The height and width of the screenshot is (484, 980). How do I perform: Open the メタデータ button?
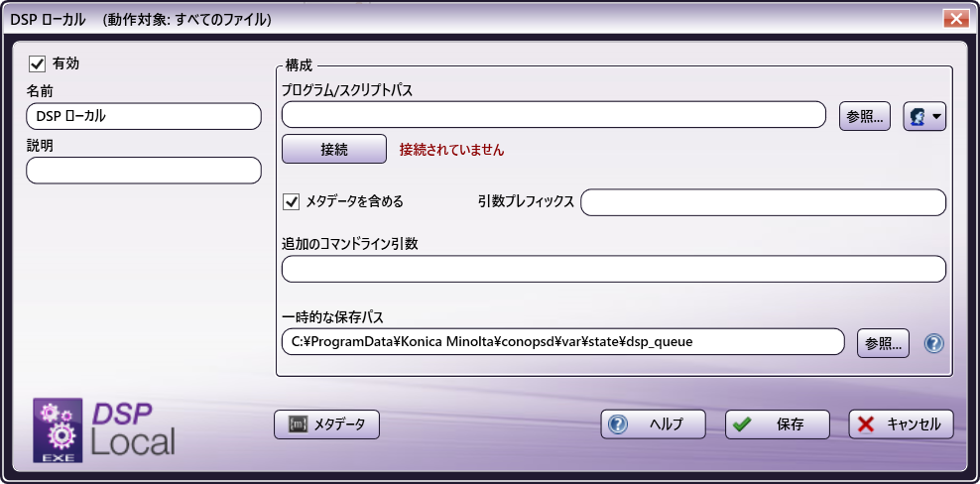click(327, 424)
